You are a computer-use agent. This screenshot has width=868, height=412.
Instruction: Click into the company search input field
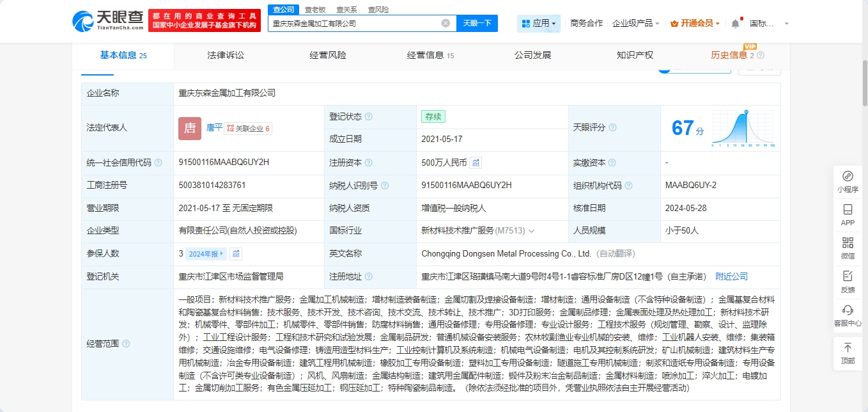tap(355, 24)
